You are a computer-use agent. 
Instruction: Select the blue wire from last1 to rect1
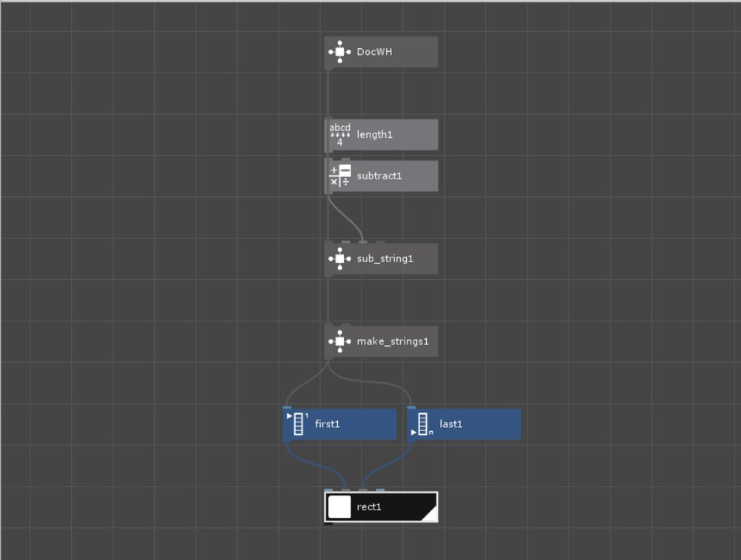point(385,465)
